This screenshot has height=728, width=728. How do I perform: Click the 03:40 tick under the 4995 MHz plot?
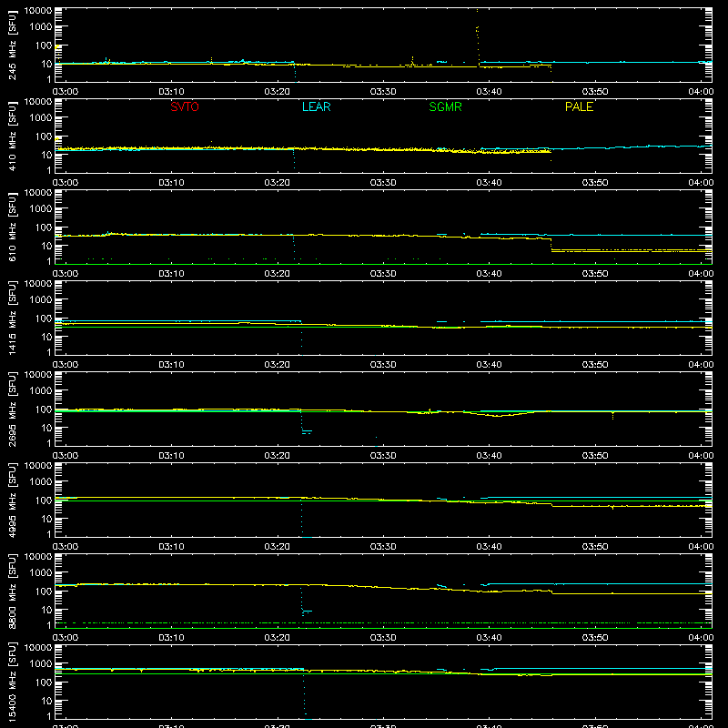click(x=489, y=547)
